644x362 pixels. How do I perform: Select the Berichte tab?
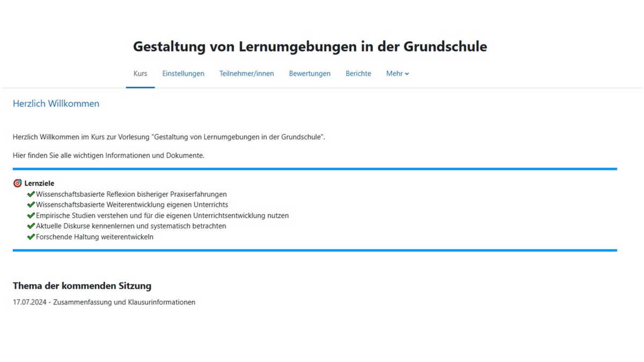(x=358, y=73)
